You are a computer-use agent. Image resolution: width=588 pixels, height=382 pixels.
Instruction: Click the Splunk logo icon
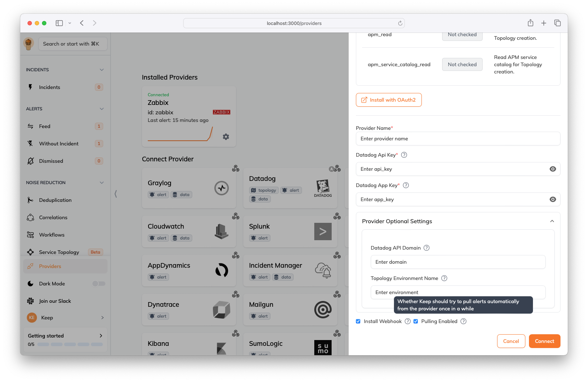(x=323, y=232)
